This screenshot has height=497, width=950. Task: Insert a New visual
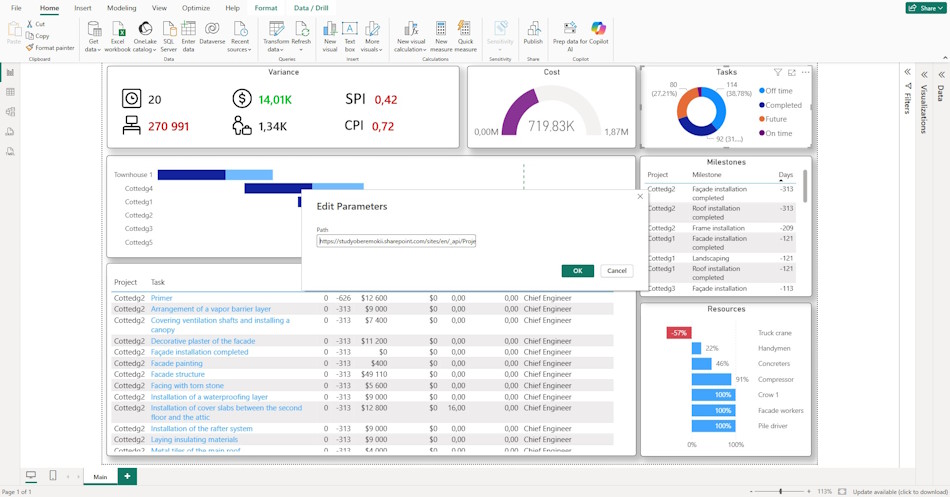coord(330,36)
